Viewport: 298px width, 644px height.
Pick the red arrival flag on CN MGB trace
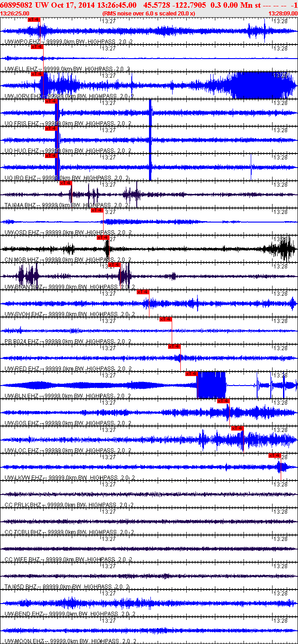103,238
